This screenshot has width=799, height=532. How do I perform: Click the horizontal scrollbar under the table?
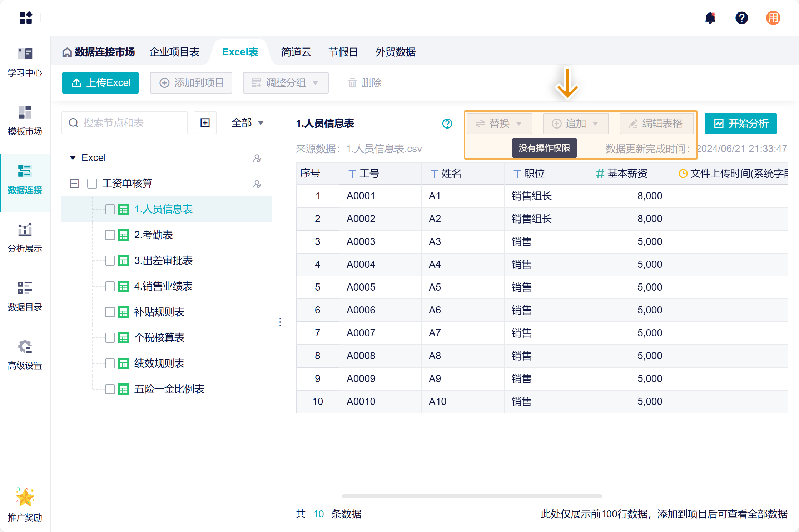point(472,496)
